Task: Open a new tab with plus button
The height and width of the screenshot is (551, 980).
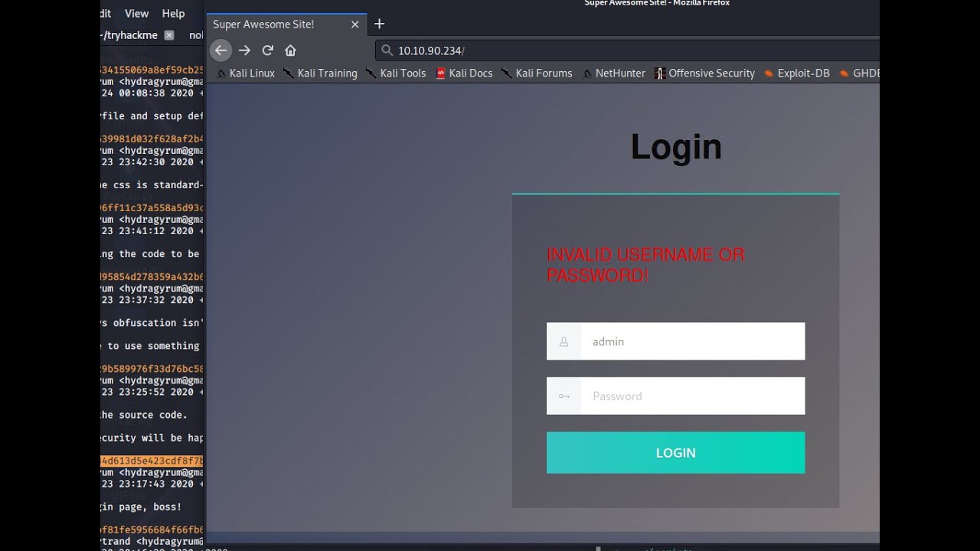Action: click(x=379, y=24)
